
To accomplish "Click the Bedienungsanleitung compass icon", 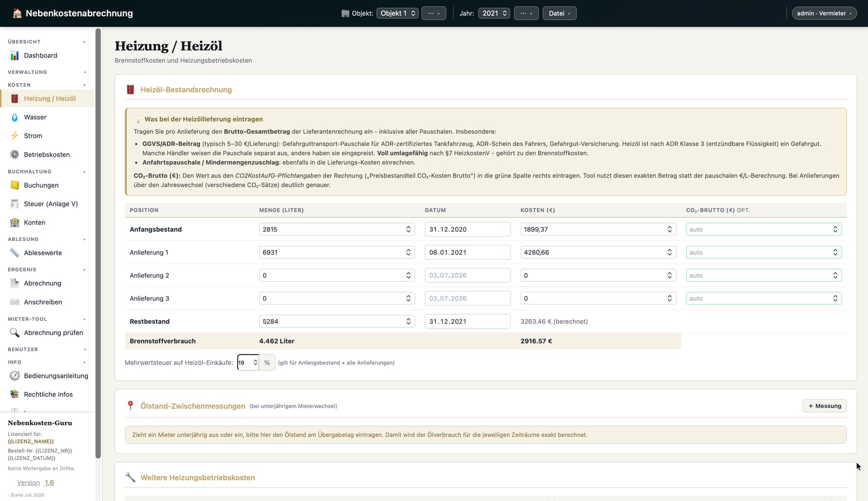I will (15, 376).
